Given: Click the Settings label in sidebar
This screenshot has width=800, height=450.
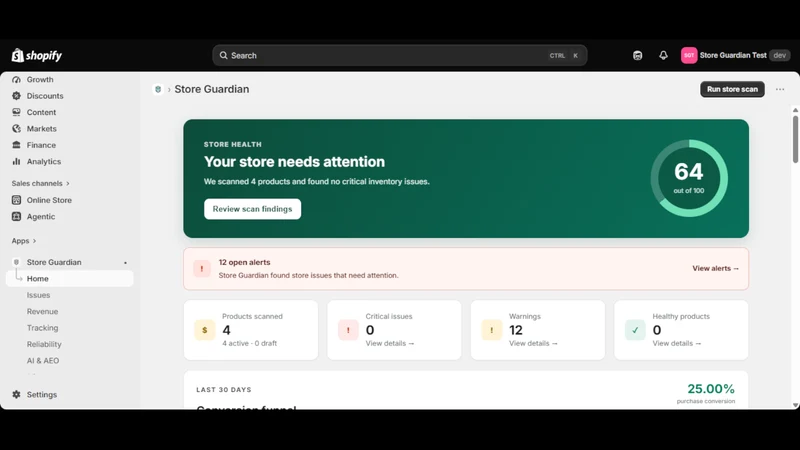Looking at the screenshot, I should (x=42, y=394).
